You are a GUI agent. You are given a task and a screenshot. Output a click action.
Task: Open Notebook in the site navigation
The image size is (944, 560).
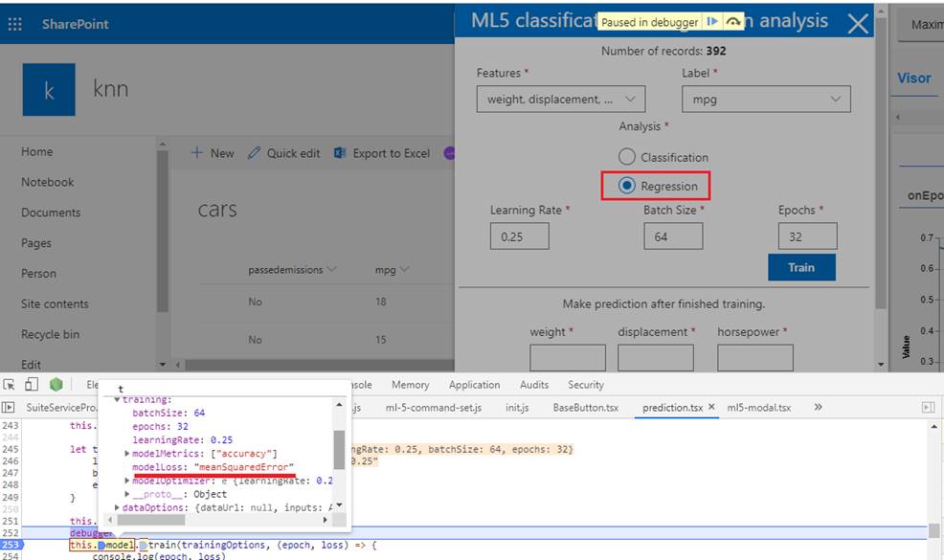(x=48, y=182)
